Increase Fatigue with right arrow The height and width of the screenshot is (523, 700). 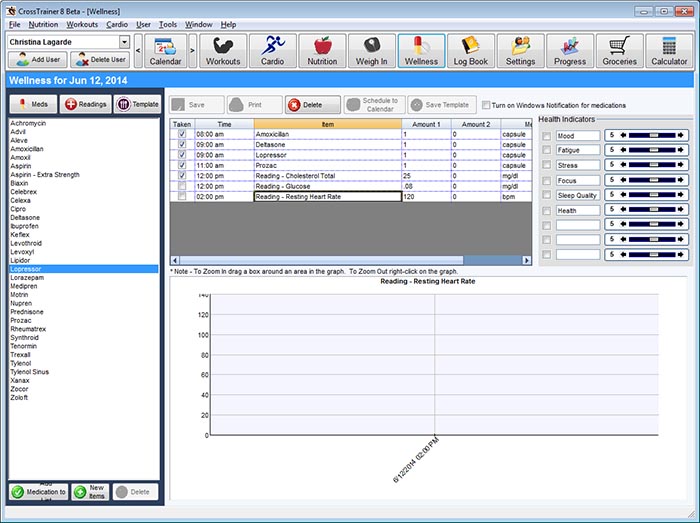tap(680, 150)
